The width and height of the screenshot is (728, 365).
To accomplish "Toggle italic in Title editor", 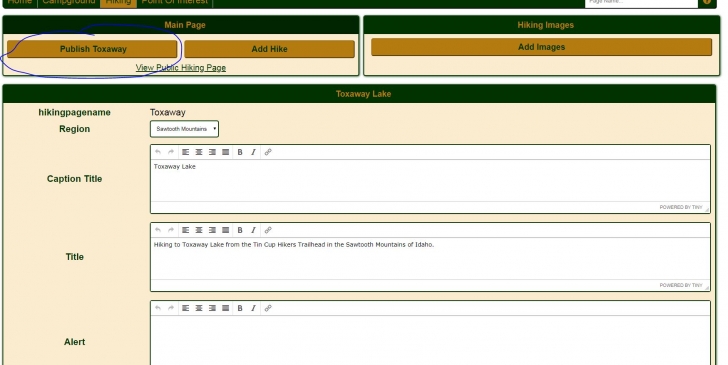I will click(x=254, y=230).
